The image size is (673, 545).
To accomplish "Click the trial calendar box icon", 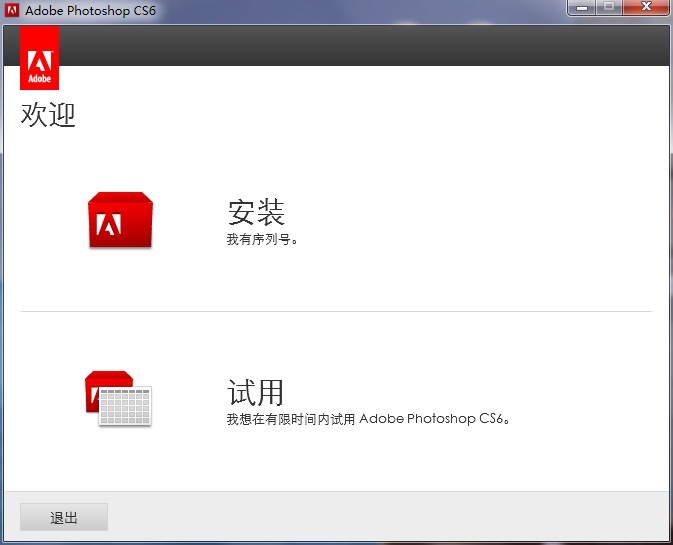I will (x=118, y=398).
